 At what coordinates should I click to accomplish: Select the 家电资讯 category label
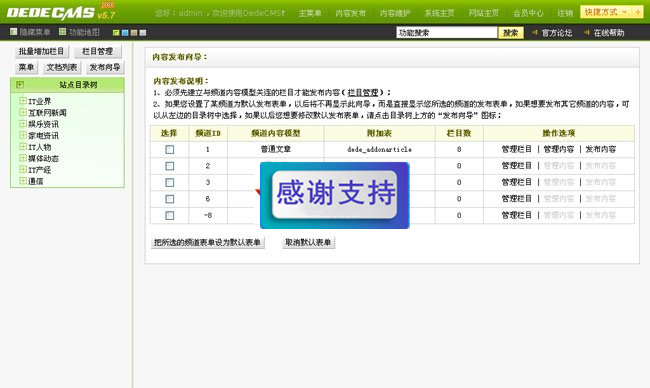click(43, 136)
